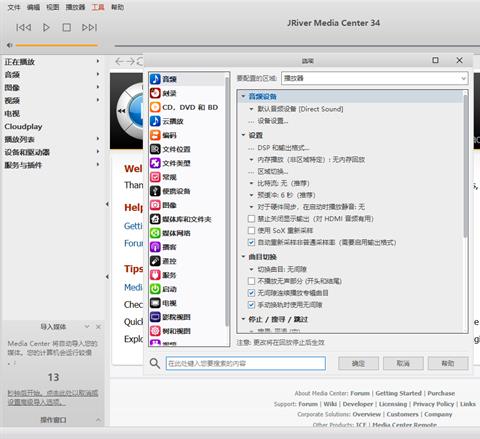480x439 pixels.
Task: Click the 帮助 Help button in dialog
Action: pos(448,363)
